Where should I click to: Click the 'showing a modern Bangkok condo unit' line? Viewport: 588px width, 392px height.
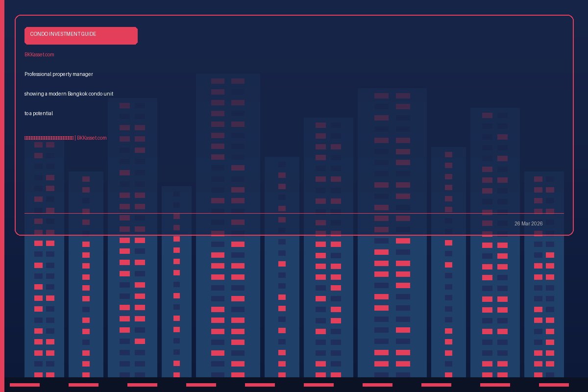click(69, 94)
